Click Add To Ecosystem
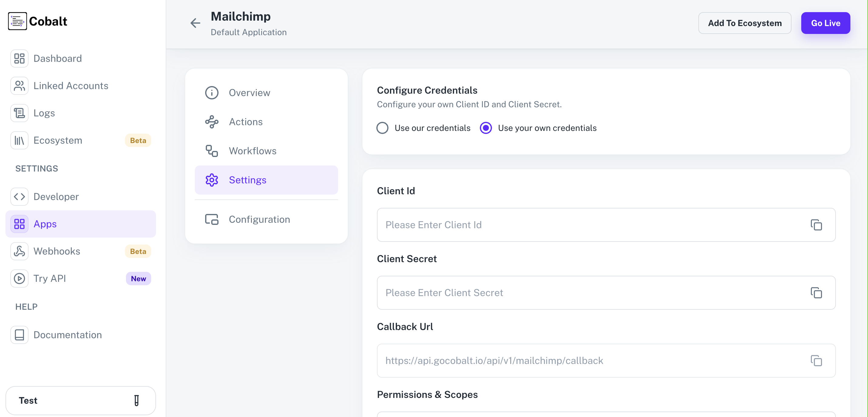868x417 pixels. [745, 23]
